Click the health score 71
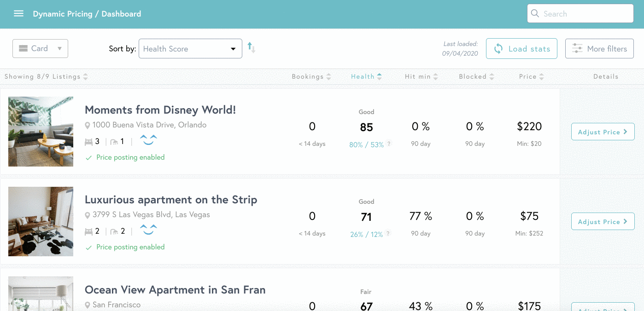This screenshot has width=644, height=311. 367,217
